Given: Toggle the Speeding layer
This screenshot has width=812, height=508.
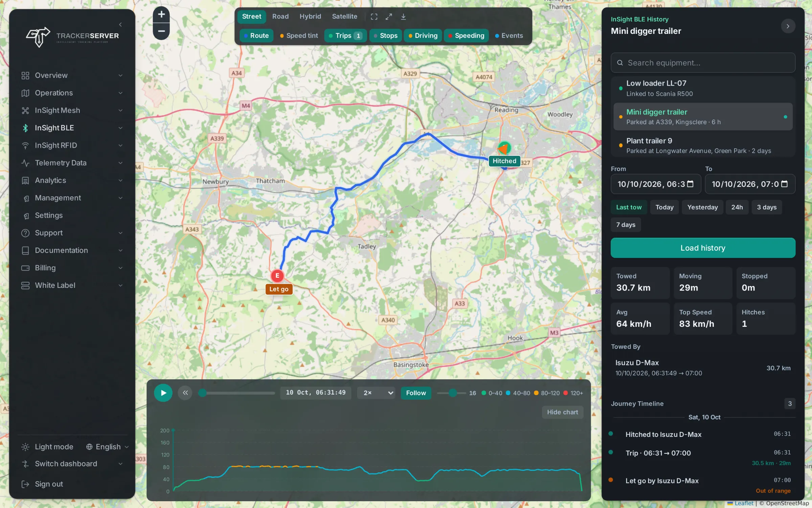Looking at the screenshot, I should tap(466, 36).
